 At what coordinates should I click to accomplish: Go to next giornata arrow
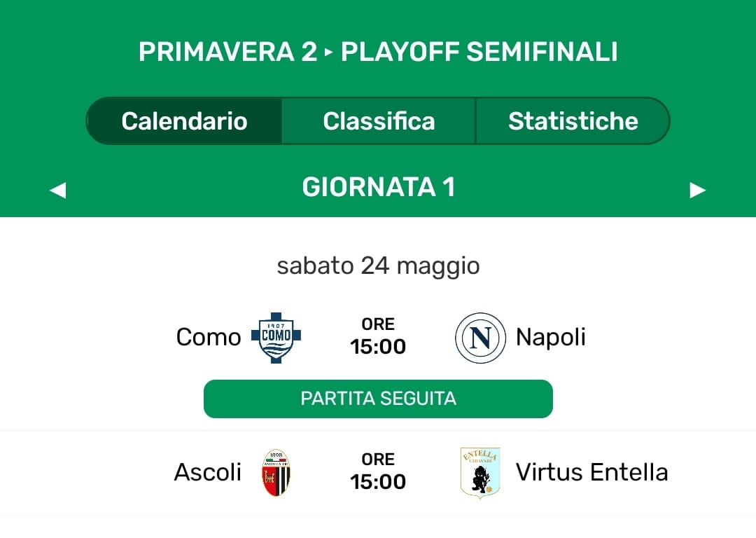[697, 190]
